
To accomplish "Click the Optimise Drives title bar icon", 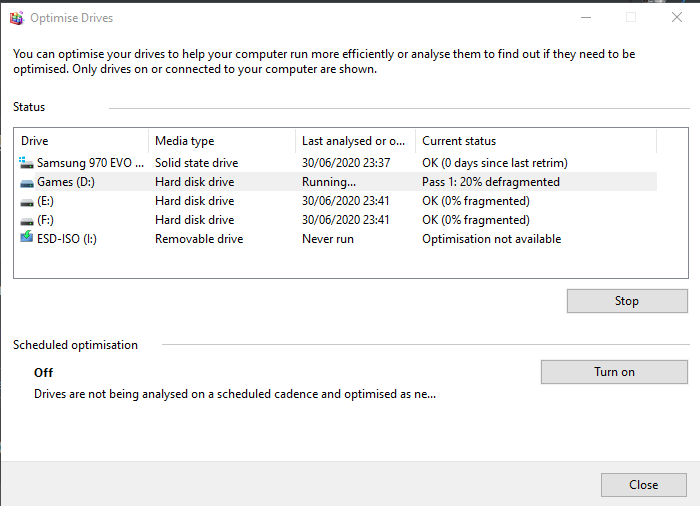I will pyautogui.click(x=16, y=18).
